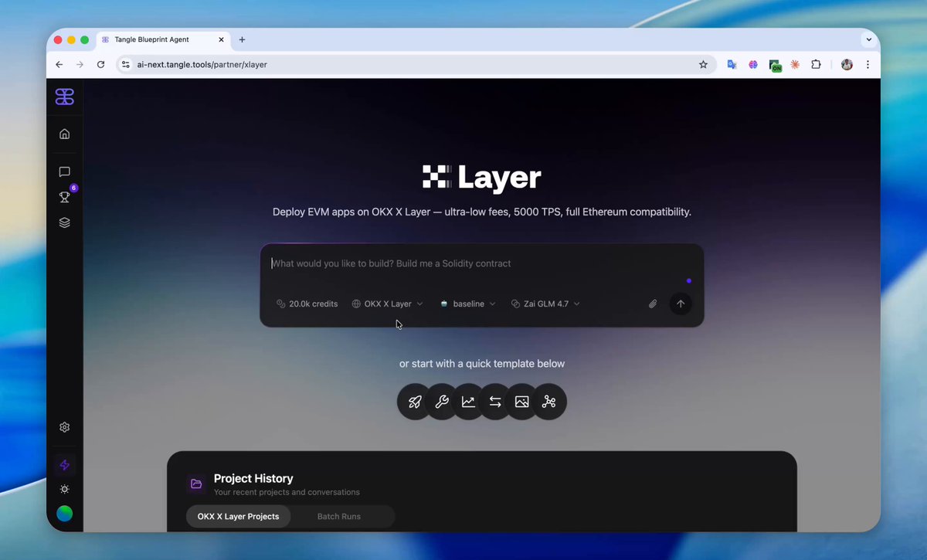
Task: Select the image picture quick template
Action: pos(522,402)
